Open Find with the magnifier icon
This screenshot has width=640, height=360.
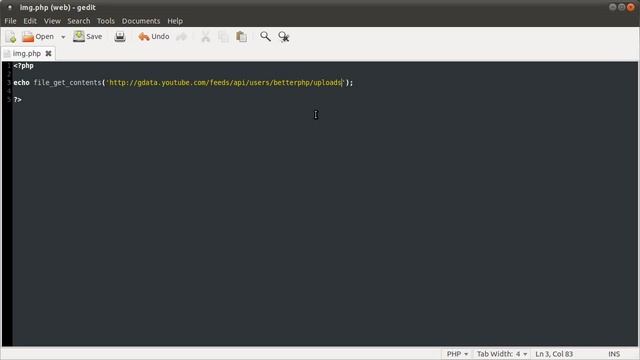point(265,37)
